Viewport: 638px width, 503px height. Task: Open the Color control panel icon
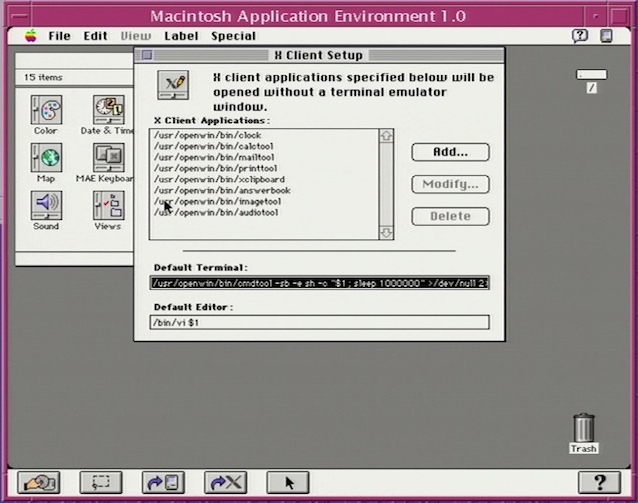(x=46, y=110)
